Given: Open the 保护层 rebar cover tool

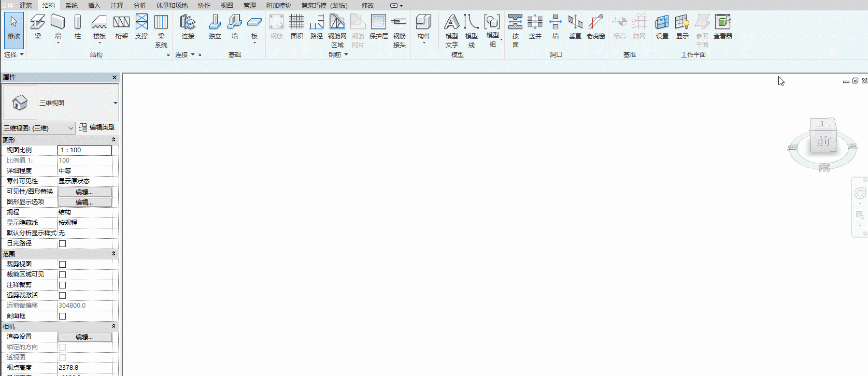Looking at the screenshot, I should tap(379, 27).
